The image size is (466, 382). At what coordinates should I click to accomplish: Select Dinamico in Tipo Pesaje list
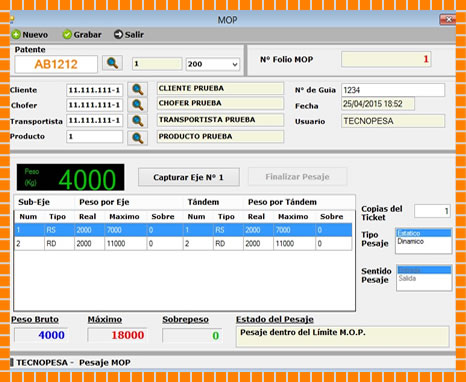[x=424, y=241]
